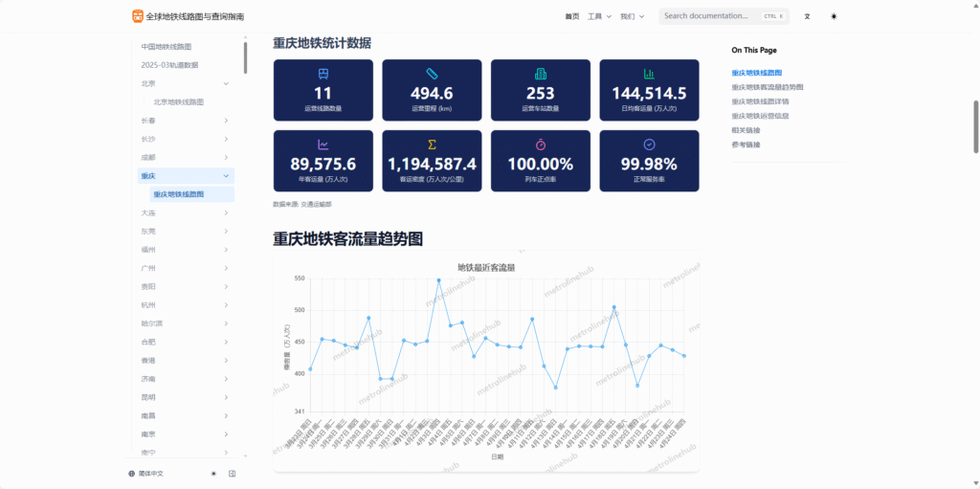This screenshot has height=489, width=980.
Task: Open 中国地铁线路图 in sidebar
Action: point(167,46)
